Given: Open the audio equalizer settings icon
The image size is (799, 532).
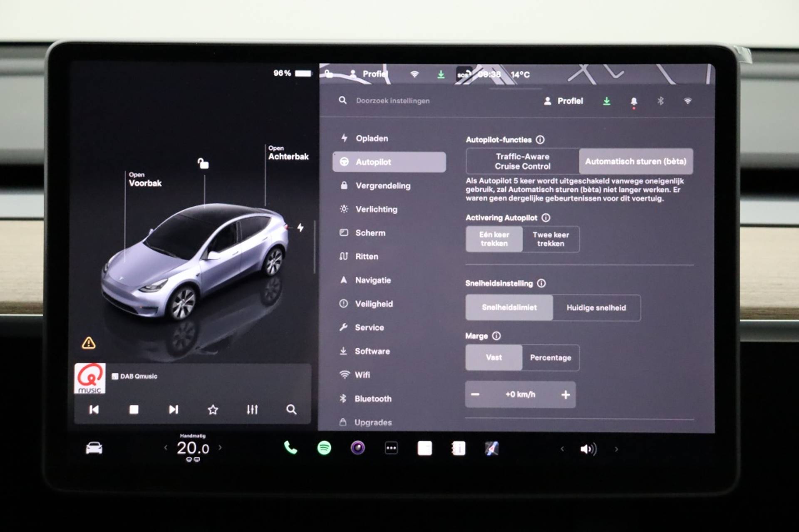Looking at the screenshot, I should click(252, 410).
